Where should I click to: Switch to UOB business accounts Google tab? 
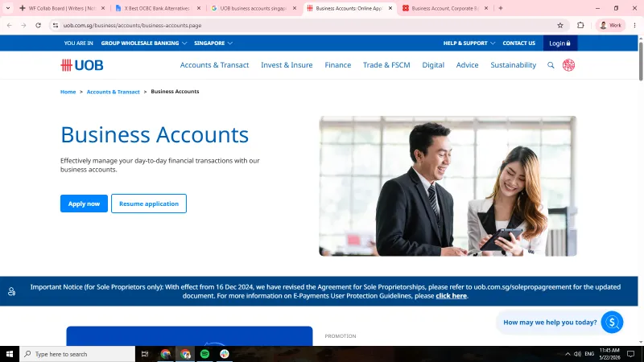[253, 8]
